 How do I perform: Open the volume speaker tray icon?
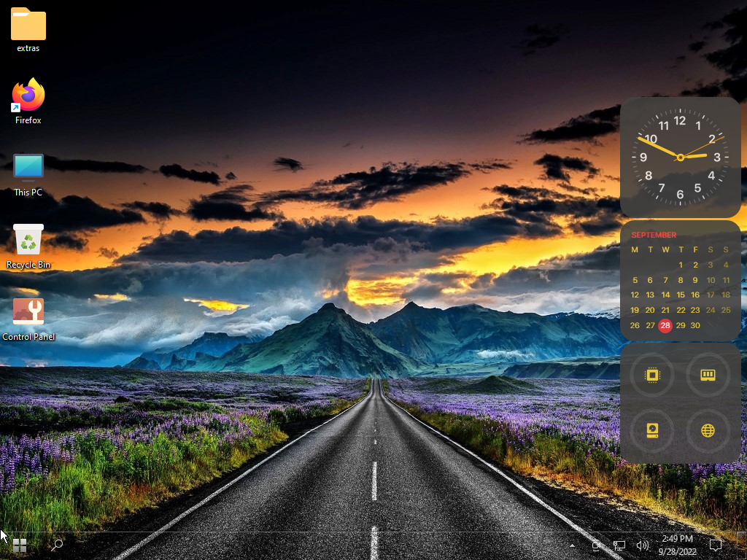pyautogui.click(x=643, y=545)
